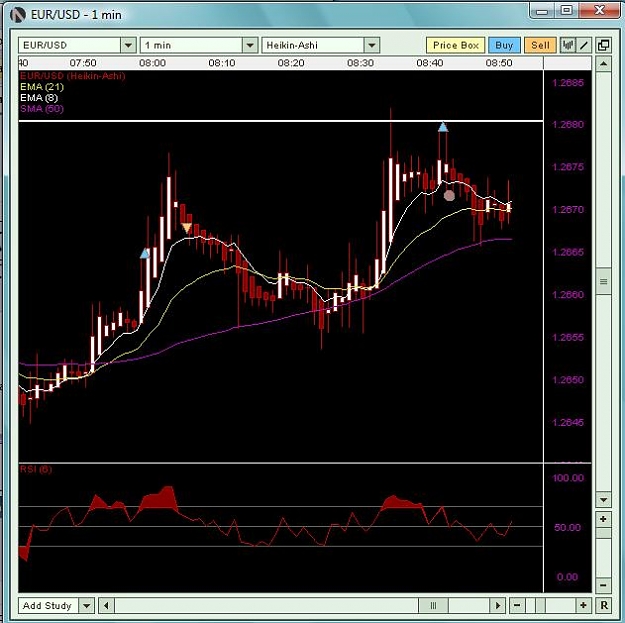This screenshot has height=623, width=625.
Task: Open the EUR/USD symbol dropdown arrow
Action: coord(128,45)
